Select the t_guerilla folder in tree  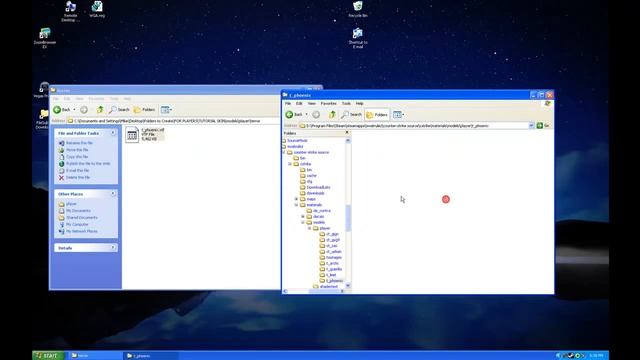[334, 269]
